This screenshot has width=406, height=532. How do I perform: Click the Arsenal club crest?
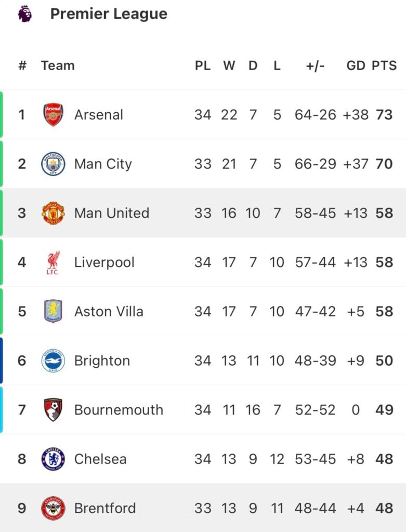coord(54,115)
